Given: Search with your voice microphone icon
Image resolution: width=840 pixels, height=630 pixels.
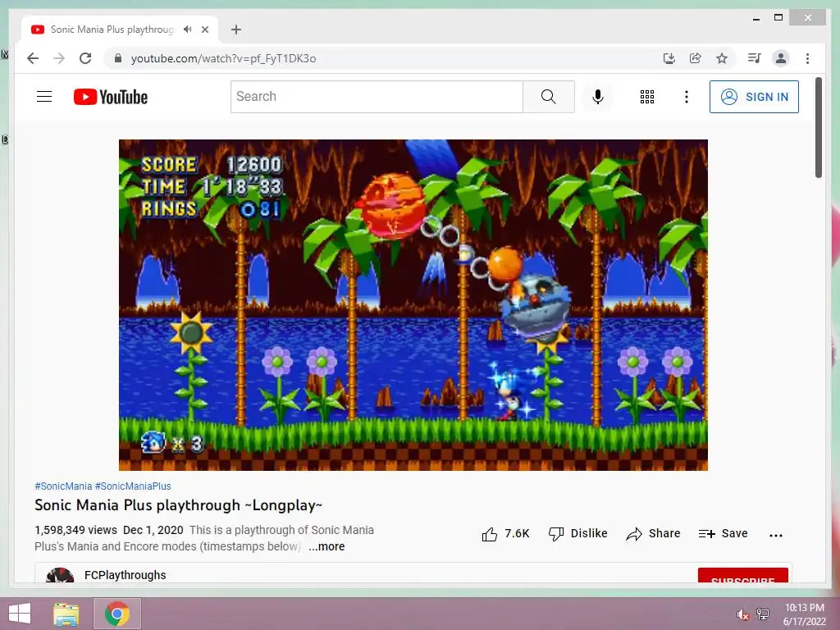Looking at the screenshot, I should (x=598, y=97).
